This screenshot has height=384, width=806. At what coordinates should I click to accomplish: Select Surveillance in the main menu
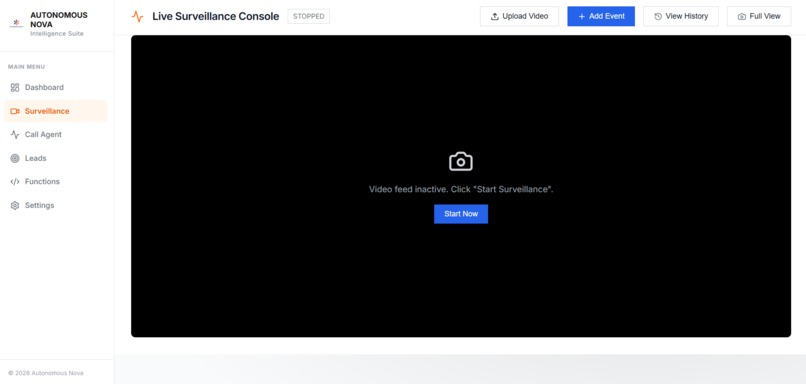(55, 111)
